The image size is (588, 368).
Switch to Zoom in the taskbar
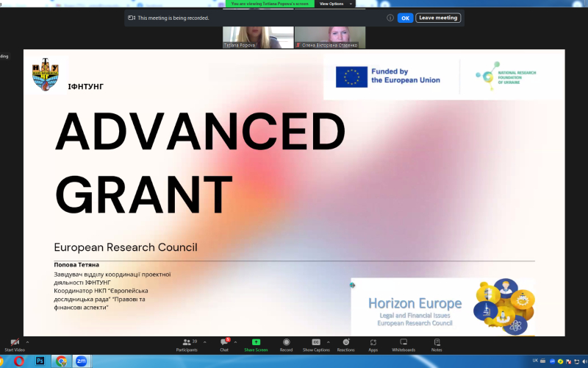click(81, 361)
